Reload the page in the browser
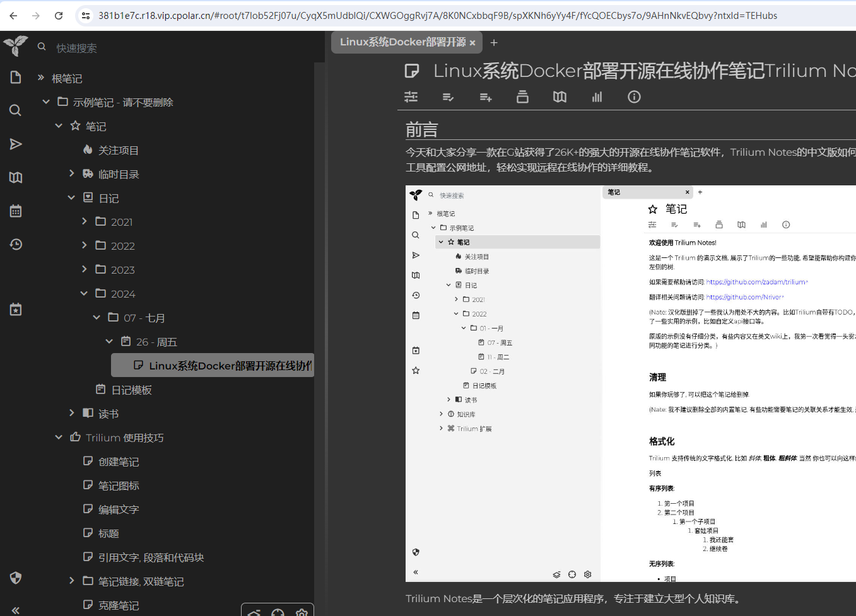The image size is (856, 616). tap(59, 16)
